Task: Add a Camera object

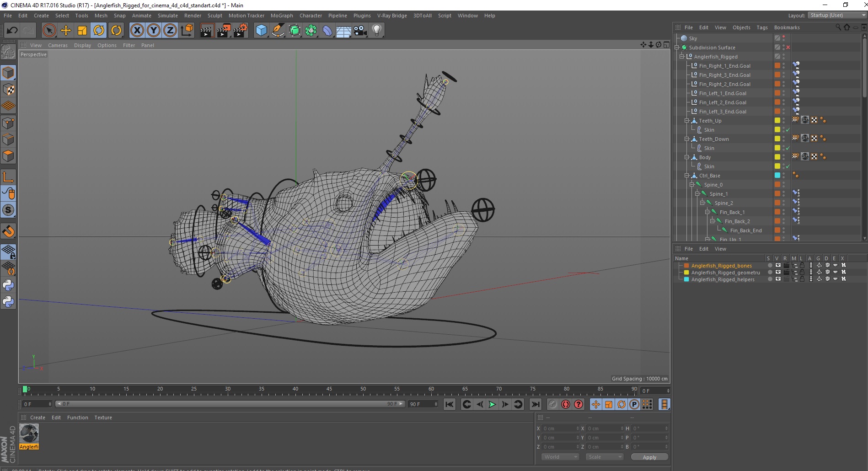Action: click(360, 31)
